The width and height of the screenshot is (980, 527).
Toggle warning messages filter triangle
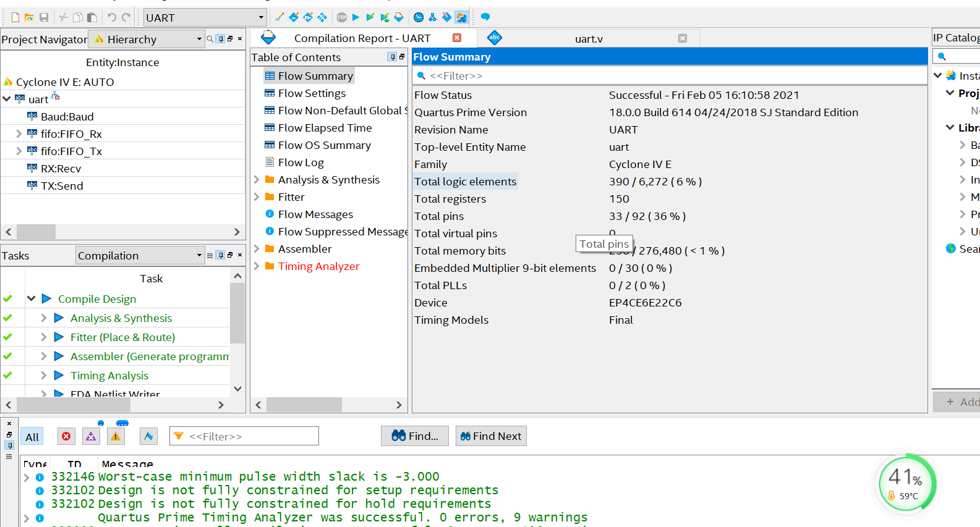[116, 436]
